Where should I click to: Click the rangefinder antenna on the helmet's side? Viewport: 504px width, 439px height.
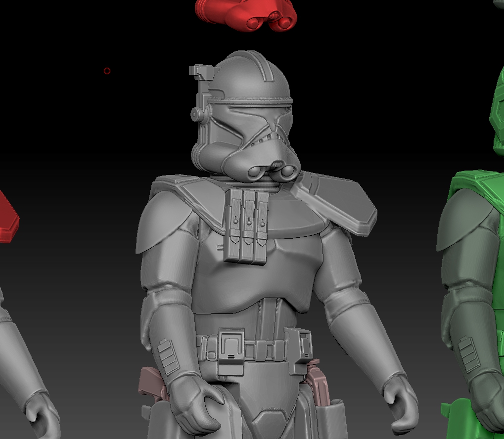click(x=201, y=93)
